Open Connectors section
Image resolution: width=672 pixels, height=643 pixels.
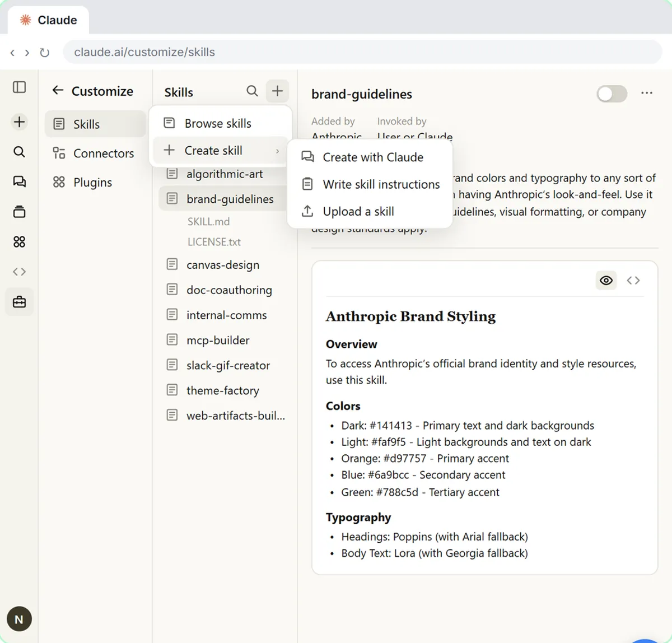pyautogui.click(x=95, y=153)
